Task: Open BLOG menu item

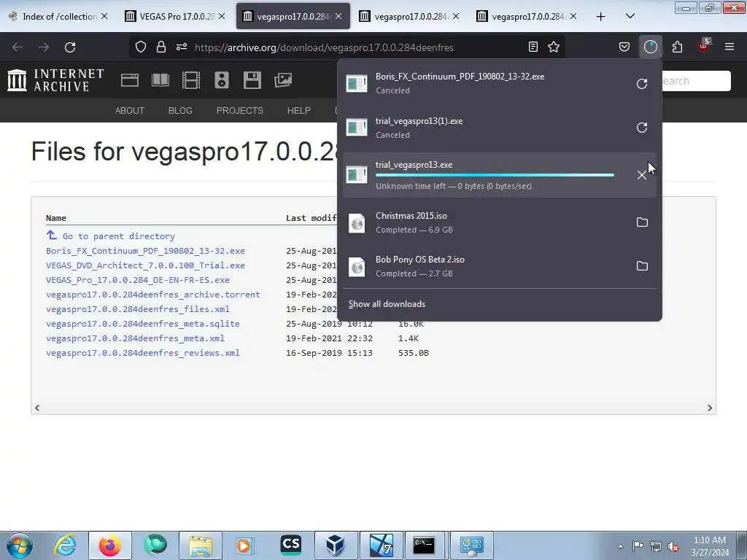Action: (x=180, y=111)
